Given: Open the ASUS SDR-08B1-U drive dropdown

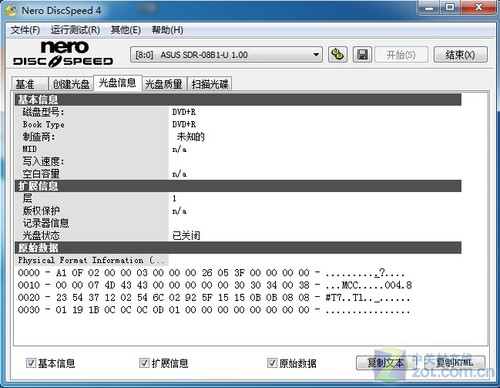Looking at the screenshot, I should 226,55.
